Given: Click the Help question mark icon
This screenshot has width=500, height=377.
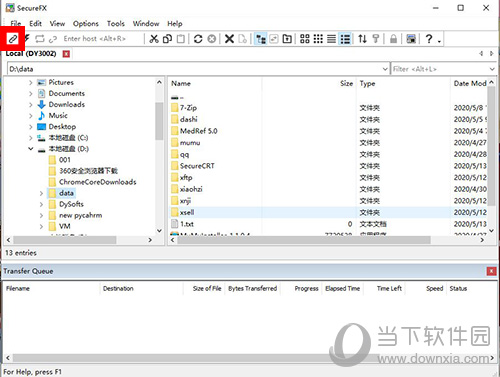Looking at the screenshot, I should (x=429, y=39).
